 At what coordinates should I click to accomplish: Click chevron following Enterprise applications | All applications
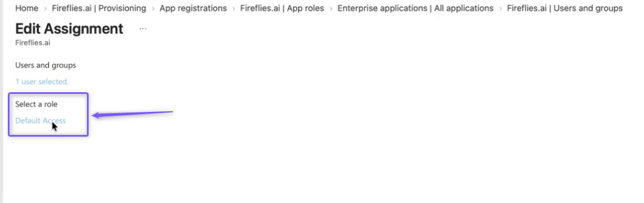pos(500,8)
